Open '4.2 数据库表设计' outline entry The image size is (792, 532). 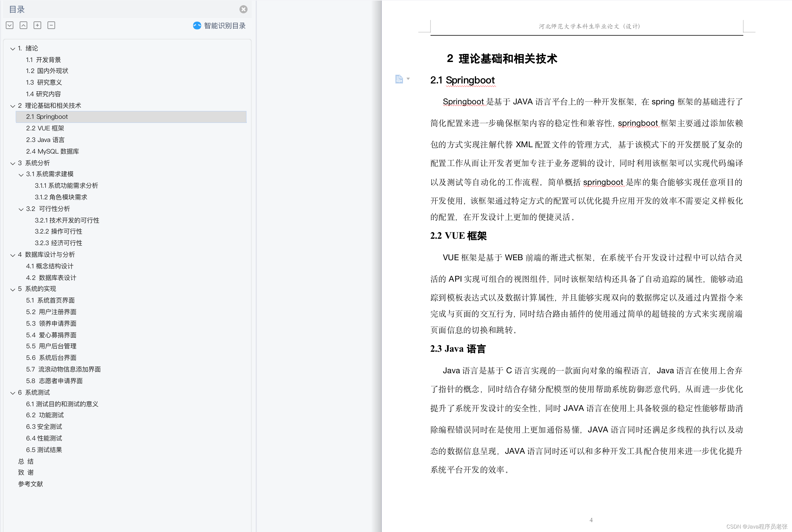[x=51, y=278]
